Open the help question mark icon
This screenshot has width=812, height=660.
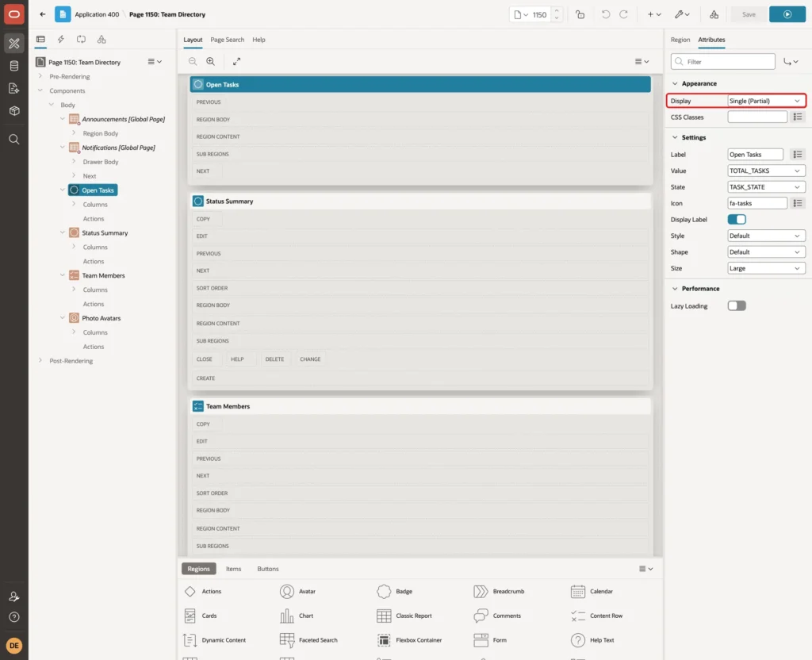point(14,617)
